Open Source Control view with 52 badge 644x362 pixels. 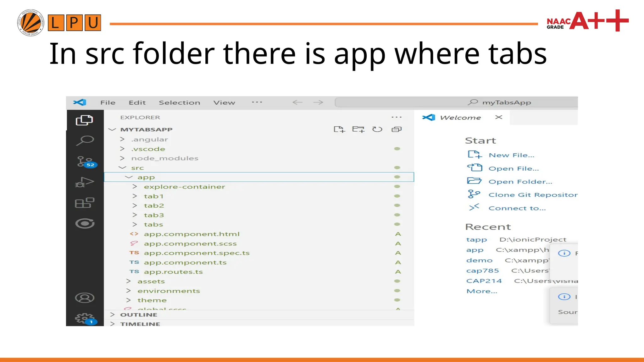click(85, 162)
